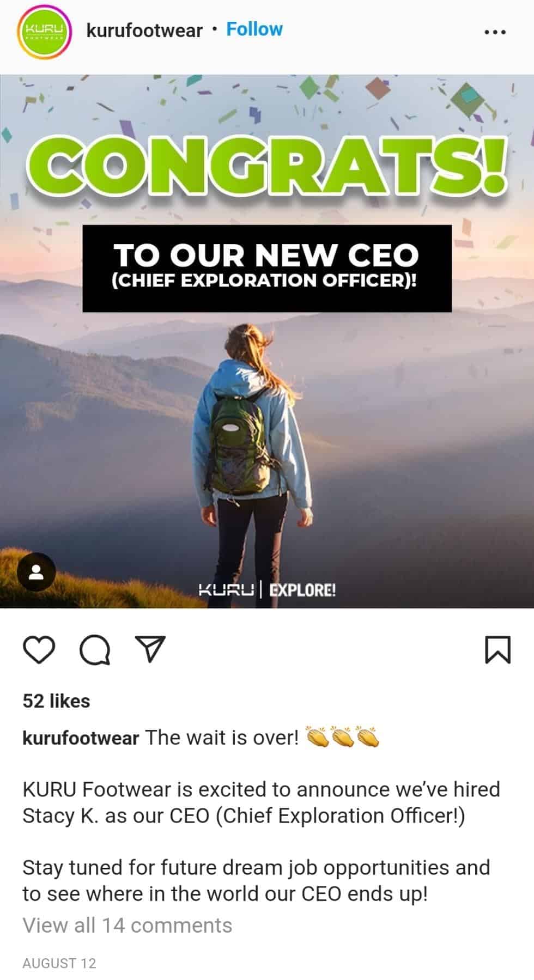This screenshot has width=534, height=980.
Task: Open kurufootwear username in the caption
Action: pos(81,738)
